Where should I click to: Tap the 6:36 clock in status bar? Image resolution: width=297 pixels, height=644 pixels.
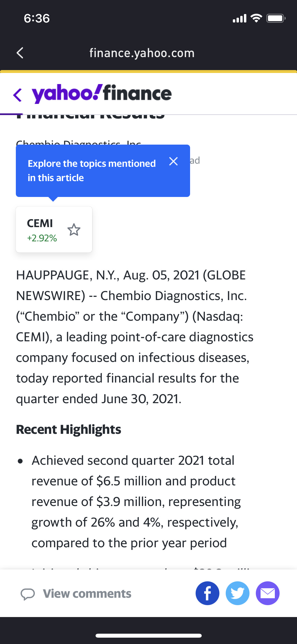pos(37,19)
